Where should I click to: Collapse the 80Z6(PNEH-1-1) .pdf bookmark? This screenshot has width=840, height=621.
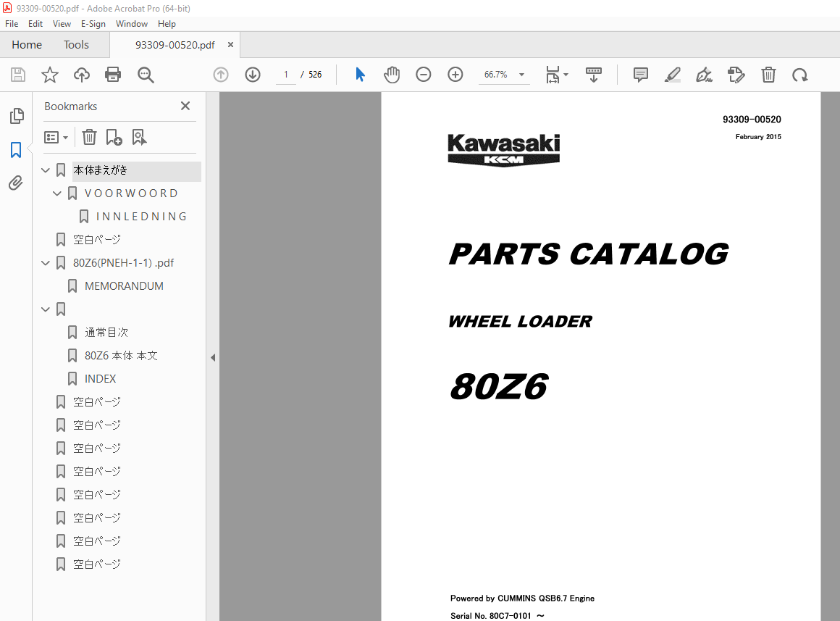coord(46,263)
